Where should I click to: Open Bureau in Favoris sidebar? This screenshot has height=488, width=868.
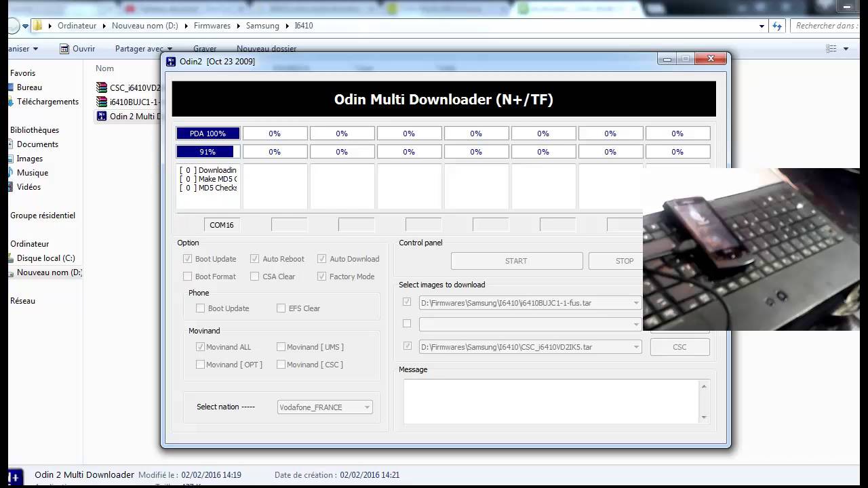pos(29,87)
